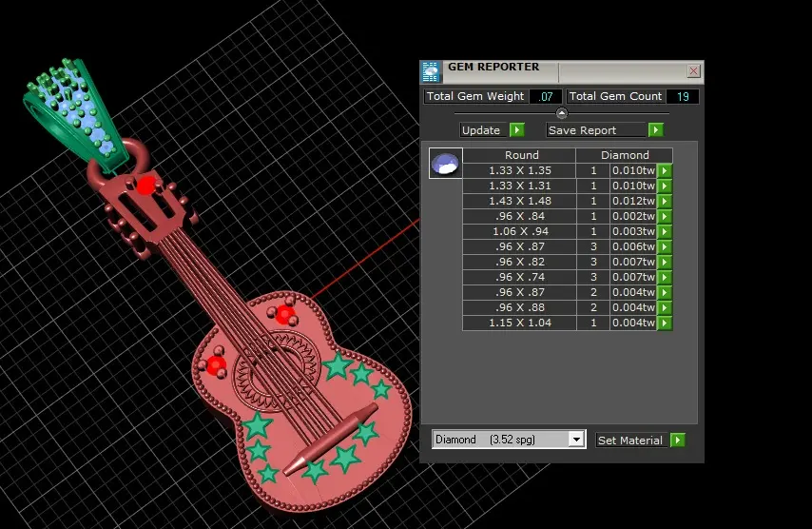This screenshot has width=812, height=529.
Task: Select the 1.43 X 1.48 size cell
Action: click(519, 201)
